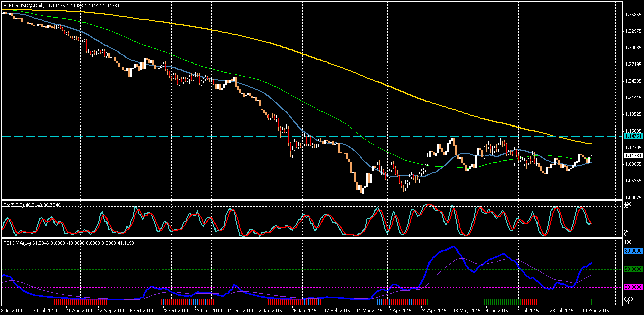The width and height of the screenshot is (644, 315).
Task: Click the 8 Jul 2014 date label
Action: (x=12, y=311)
